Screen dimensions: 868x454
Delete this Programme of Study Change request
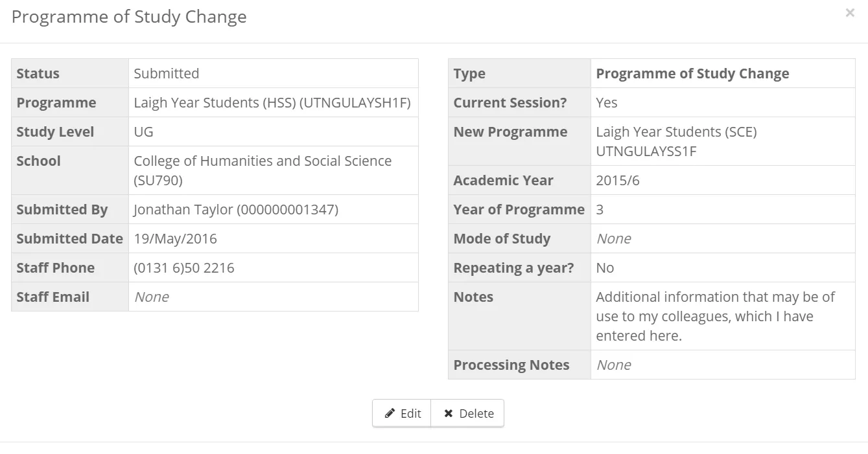click(467, 413)
